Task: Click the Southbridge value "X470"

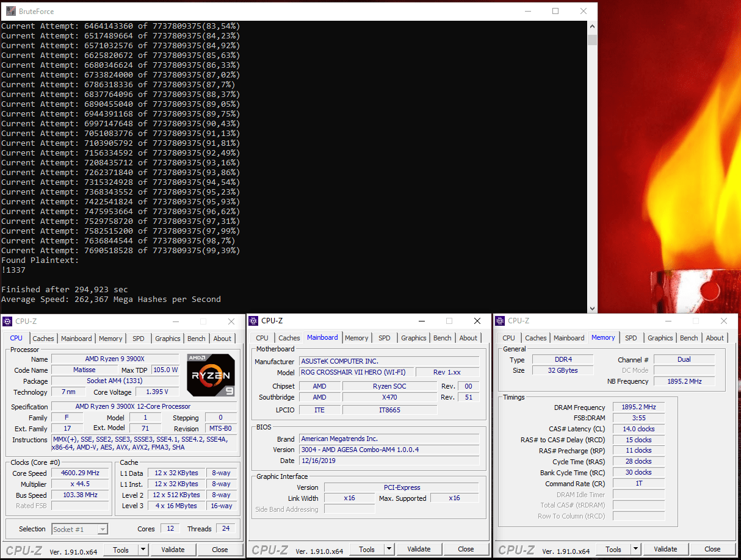Action: (x=389, y=397)
